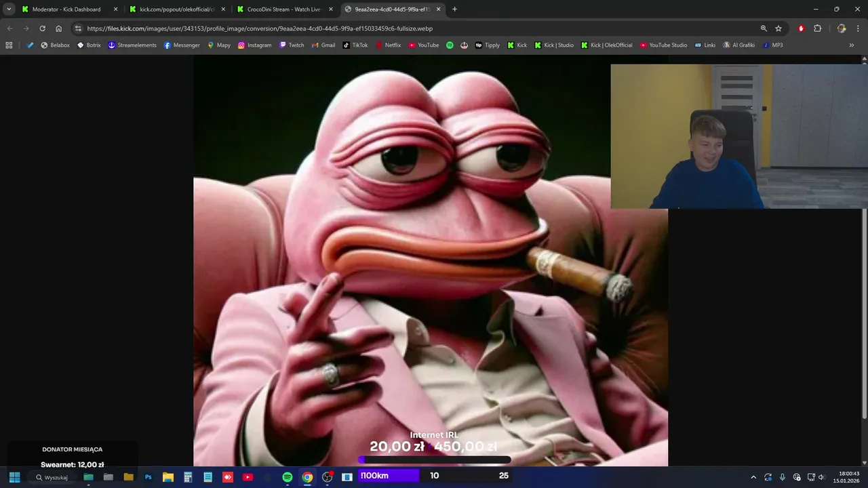The width and height of the screenshot is (868, 488).
Task: Open the Mapy bookmark
Action: pos(219,45)
